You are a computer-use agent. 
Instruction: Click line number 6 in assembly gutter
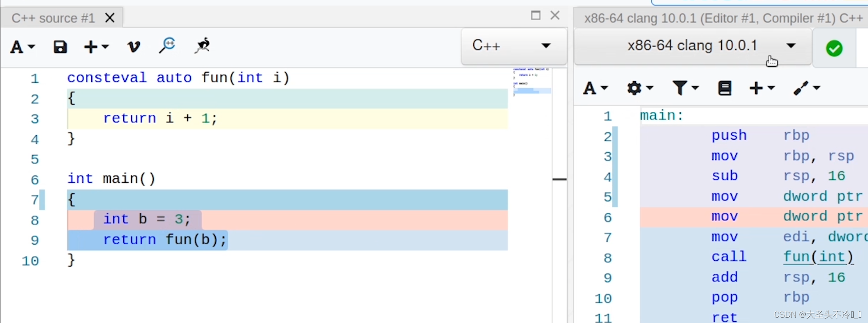point(608,218)
